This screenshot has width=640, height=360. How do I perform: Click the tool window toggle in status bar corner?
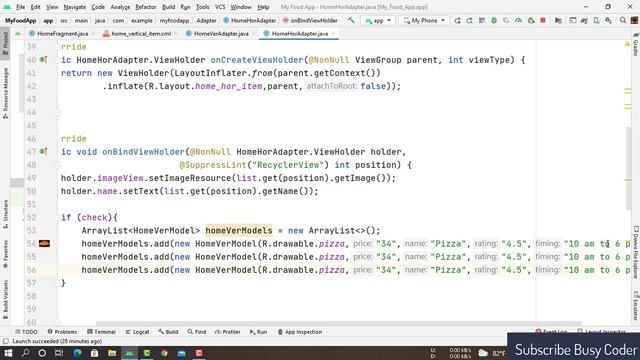click(x=5, y=341)
